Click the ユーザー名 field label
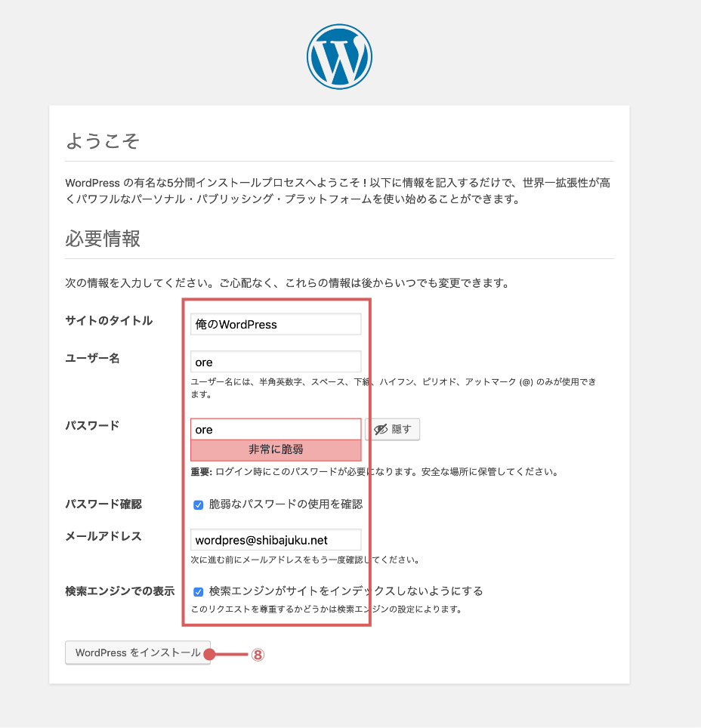This screenshot has width=701, height=728. point(92,358)
